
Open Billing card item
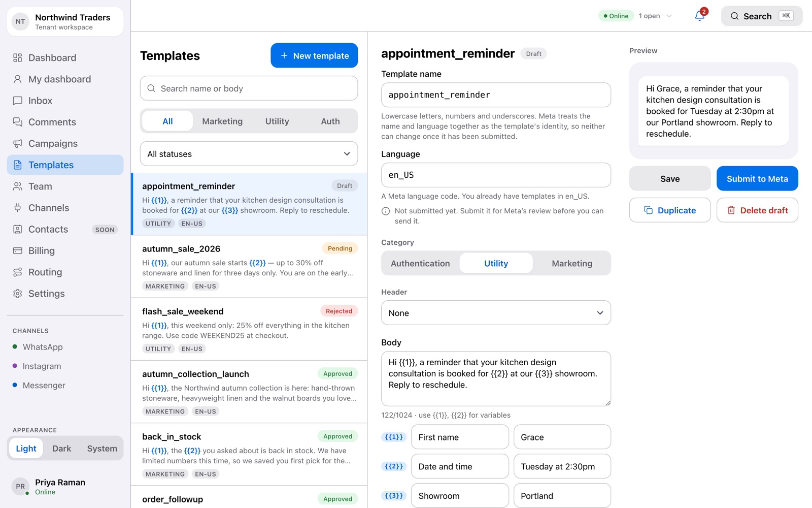[x=65, y=251]
